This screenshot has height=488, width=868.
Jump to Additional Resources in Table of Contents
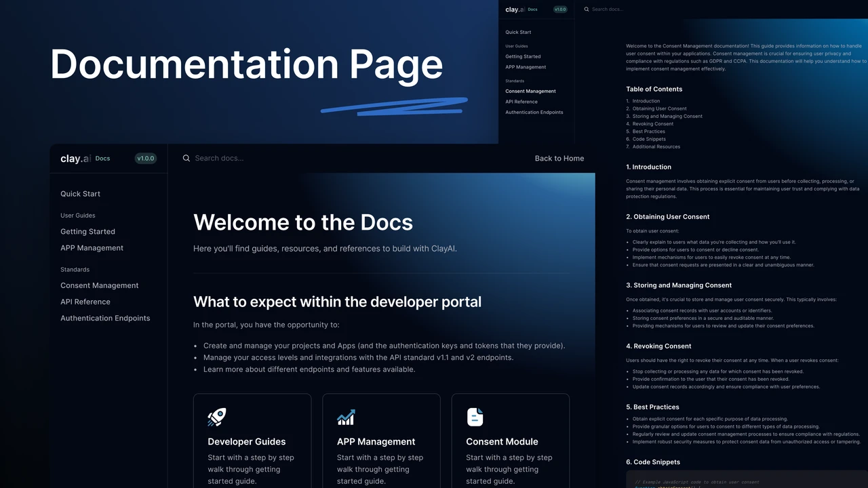pos(656,146)
